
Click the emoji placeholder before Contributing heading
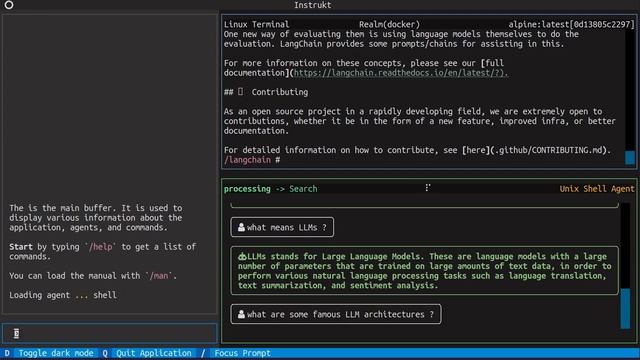click(240, 92)
